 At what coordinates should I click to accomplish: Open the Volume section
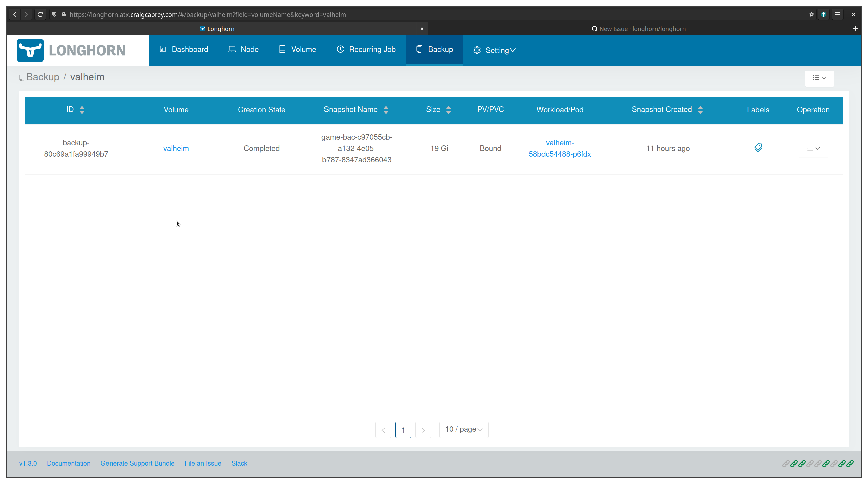[x=297, y=49]
